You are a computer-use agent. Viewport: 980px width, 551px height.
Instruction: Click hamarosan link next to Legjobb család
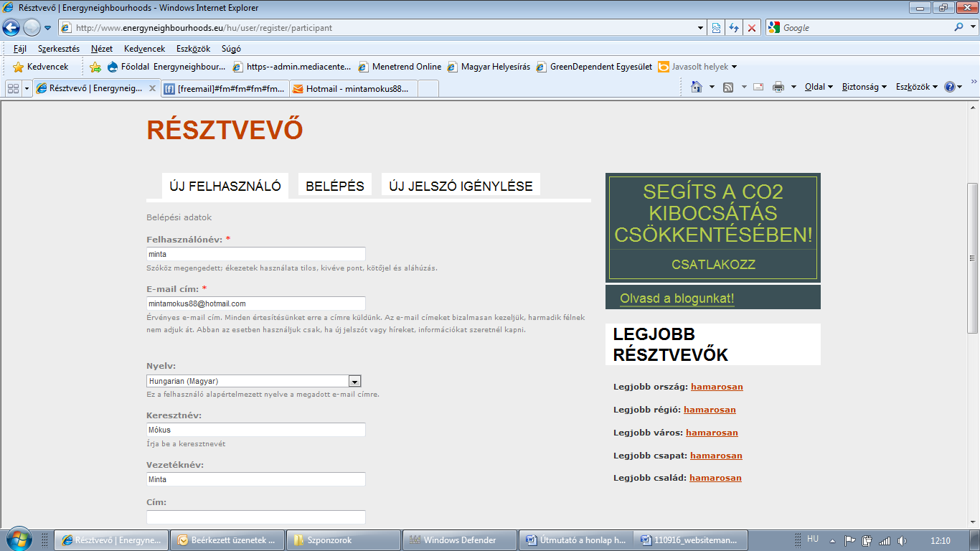click(715, 478)
